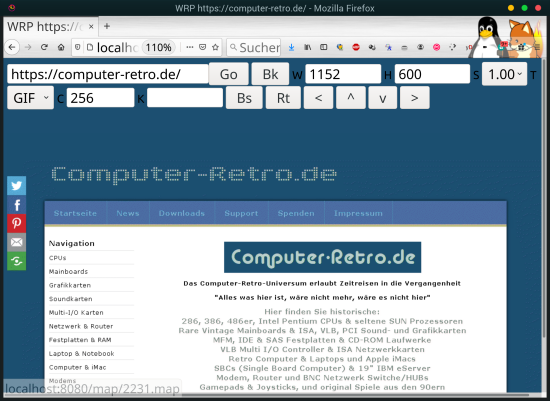The height and width of the screenshot is (401, 550).
Task: Click the search magnifier in Suchen box
Action: click(x=233, y=47)
